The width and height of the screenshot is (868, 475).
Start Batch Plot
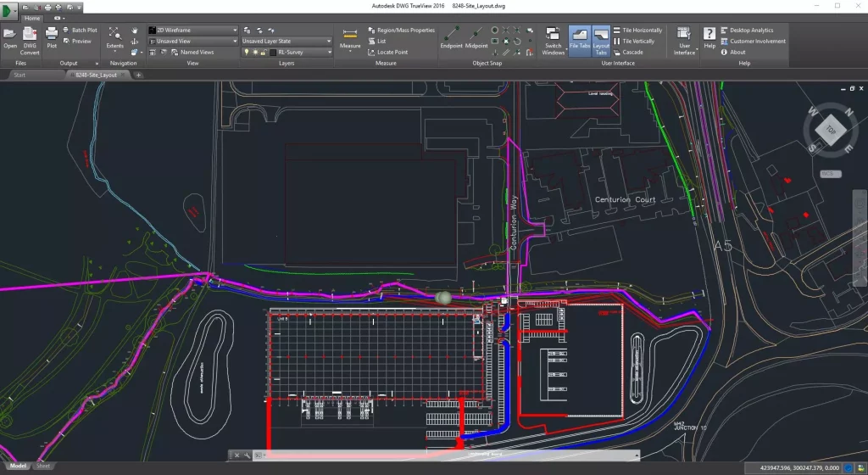coord(81,31)
